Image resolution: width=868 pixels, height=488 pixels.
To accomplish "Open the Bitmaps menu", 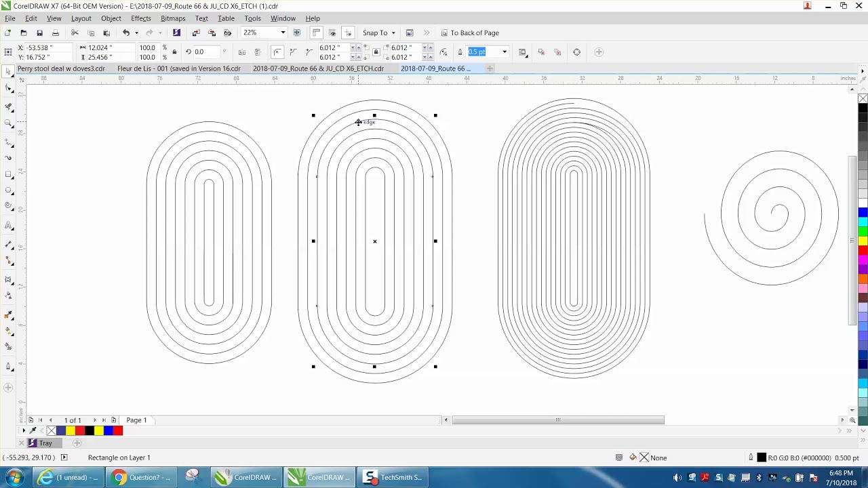I will [173, 18].
